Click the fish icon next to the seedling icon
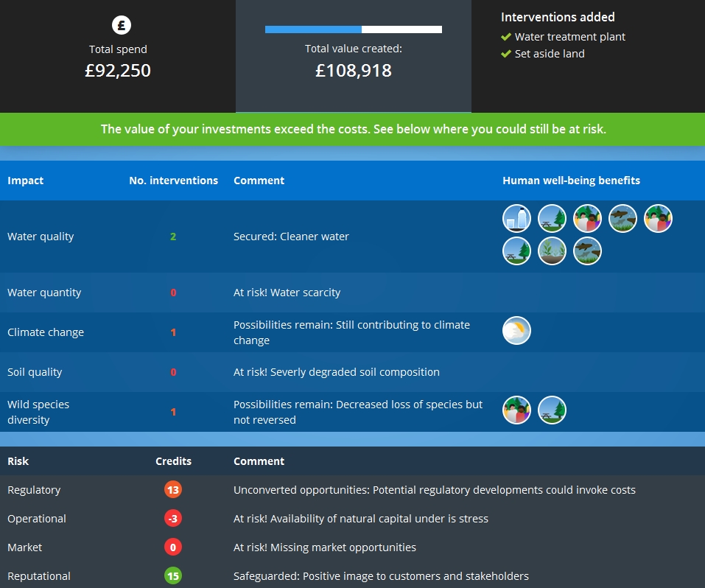The width and height of the screenshot is (705, 588). coord(588,251)
